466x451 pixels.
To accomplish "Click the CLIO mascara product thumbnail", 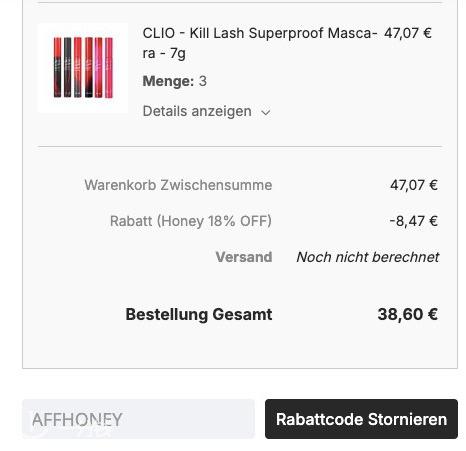I will 83,68.
